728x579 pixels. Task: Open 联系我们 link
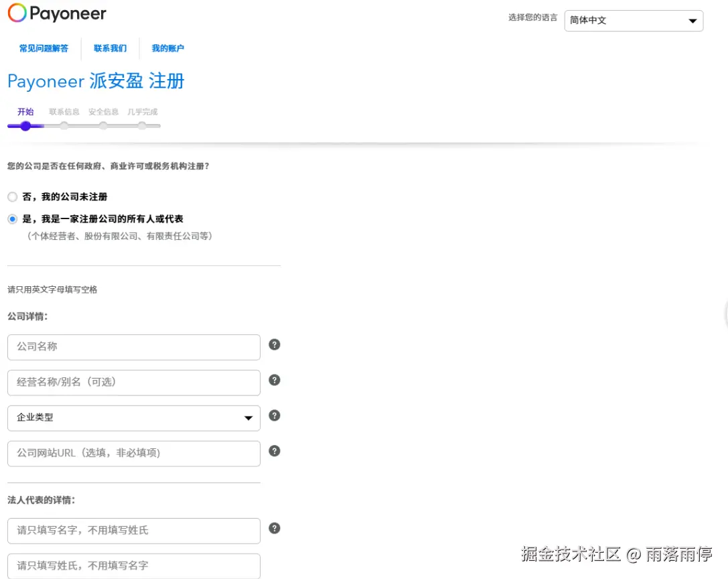coord(110,48)
